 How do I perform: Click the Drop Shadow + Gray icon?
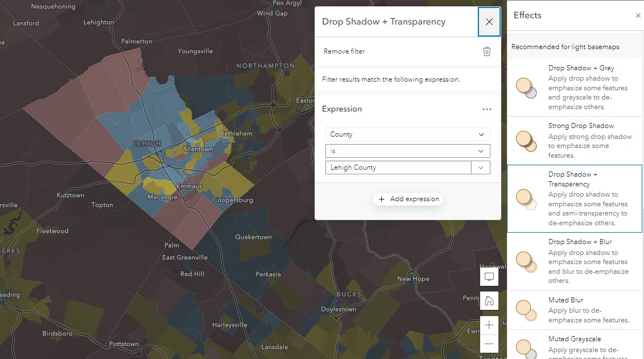pyautogui.click(x=526, y=88)
